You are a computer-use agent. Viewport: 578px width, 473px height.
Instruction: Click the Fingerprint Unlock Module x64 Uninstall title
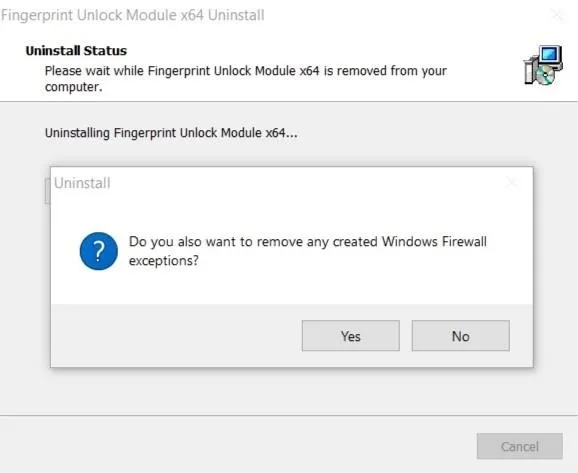pos(133,15)
